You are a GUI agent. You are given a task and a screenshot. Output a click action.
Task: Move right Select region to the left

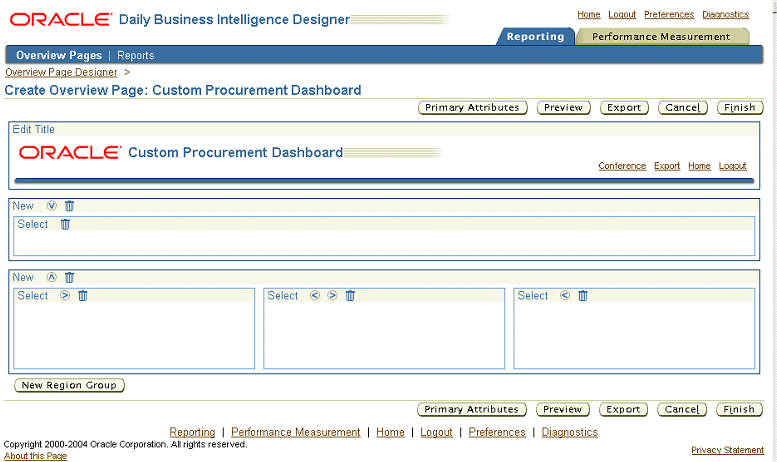tap(565, 295)
